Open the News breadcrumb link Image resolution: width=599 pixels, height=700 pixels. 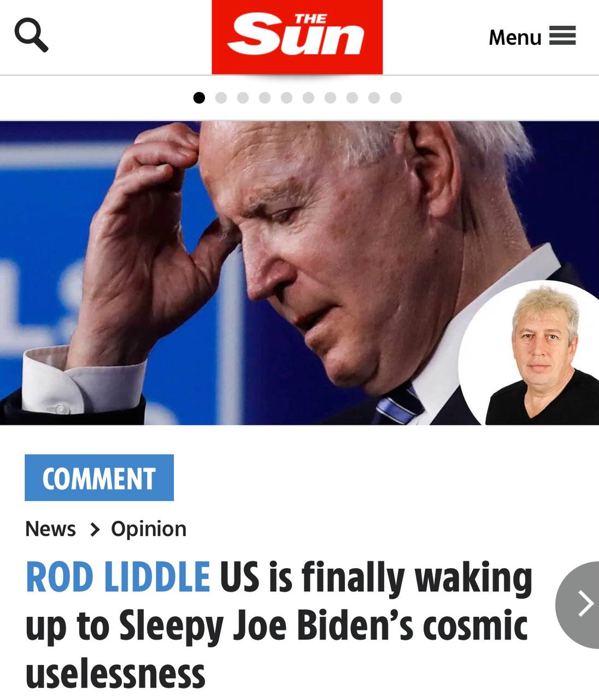click(50, 529)
